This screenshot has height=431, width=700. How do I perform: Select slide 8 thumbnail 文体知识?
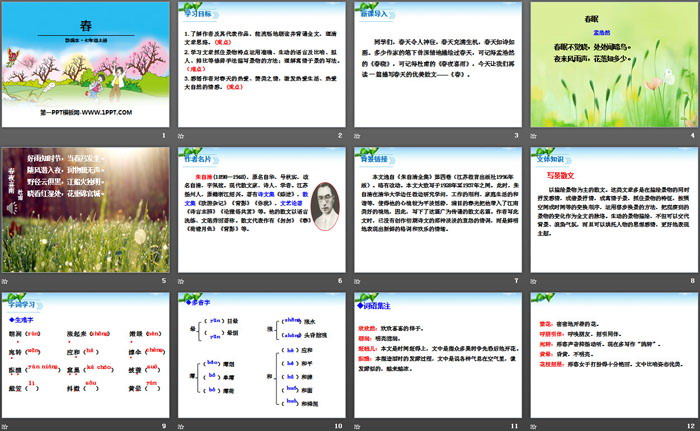[x=614, y=210]
